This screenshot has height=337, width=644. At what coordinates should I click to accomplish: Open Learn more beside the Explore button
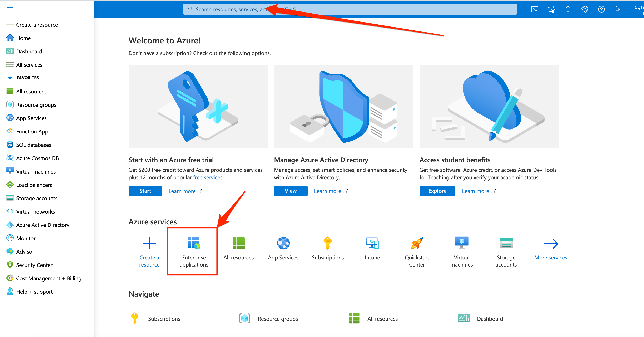(479, 191)
